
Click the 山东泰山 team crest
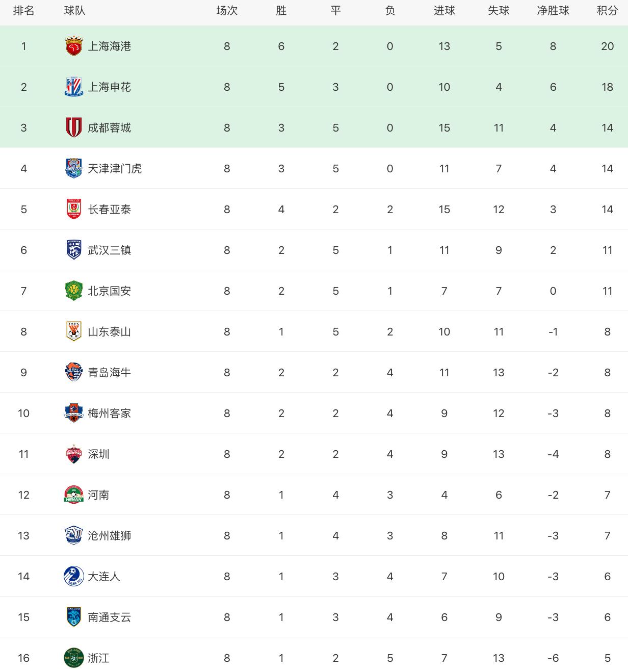click(x=74, y=332)
